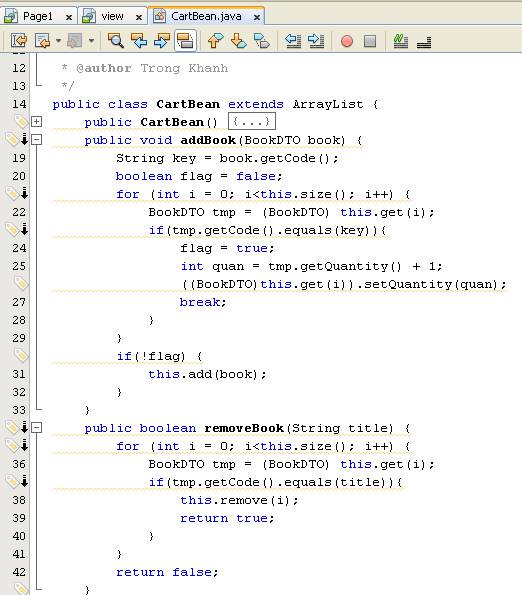Screen dimensions: 522x595
Task: Click Find Next Occurrence arrow icon
Action: click(x=162, y=41)
